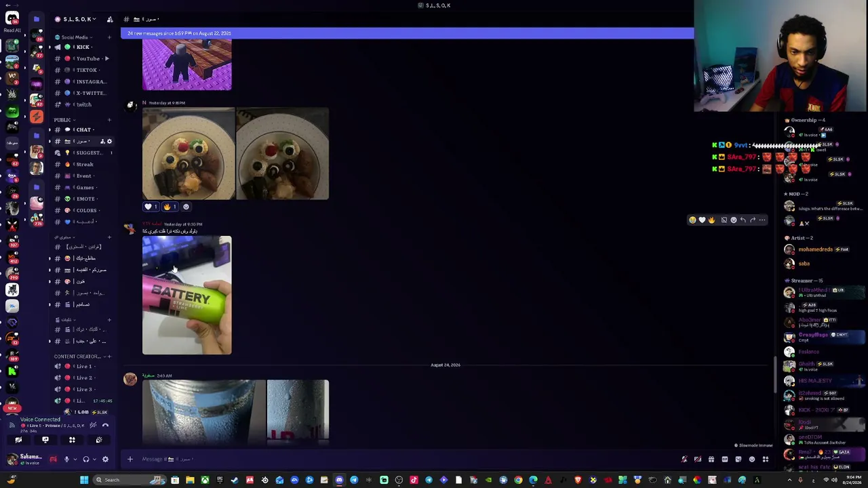Open the Windows Start menu
The width and height of the screenshot is (868, 488).
[x=84, y=480]
